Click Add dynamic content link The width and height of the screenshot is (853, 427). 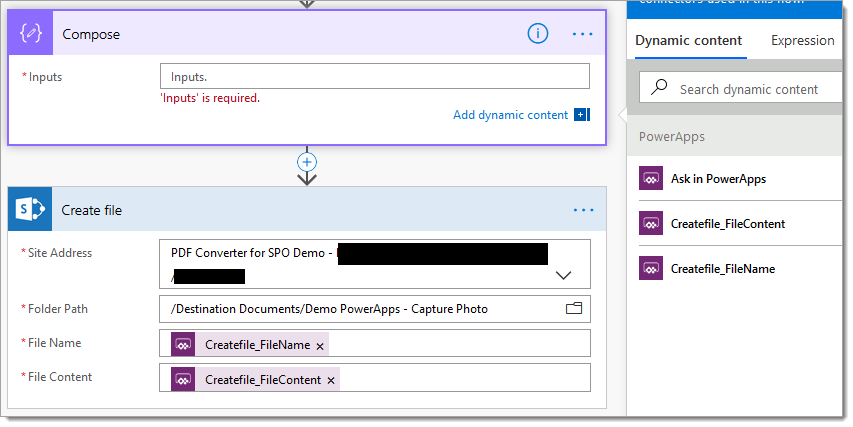[x=510, y=115]
